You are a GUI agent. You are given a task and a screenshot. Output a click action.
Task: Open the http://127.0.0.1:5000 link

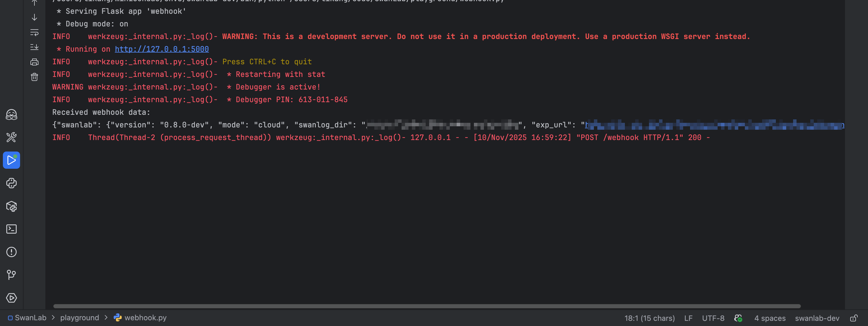tap(162, 49)
